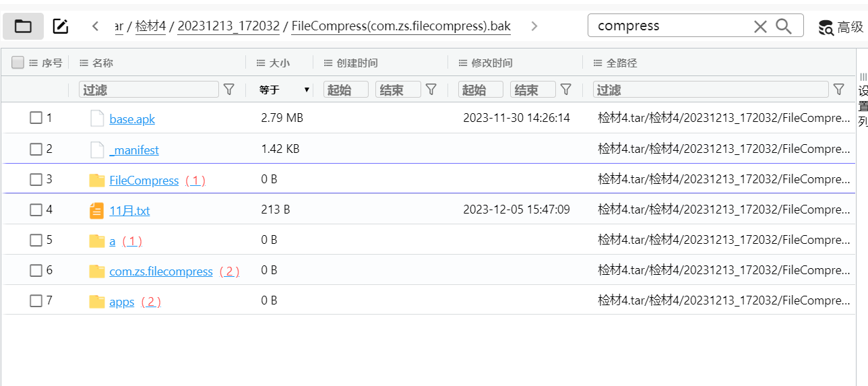Toggle the select-all checkbox in header
This screenshot has height=386, width=868.
tap(18, 63)
